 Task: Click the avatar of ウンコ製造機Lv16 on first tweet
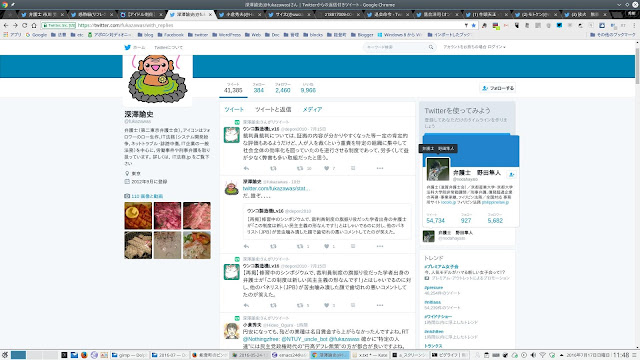tap(231, 135)
